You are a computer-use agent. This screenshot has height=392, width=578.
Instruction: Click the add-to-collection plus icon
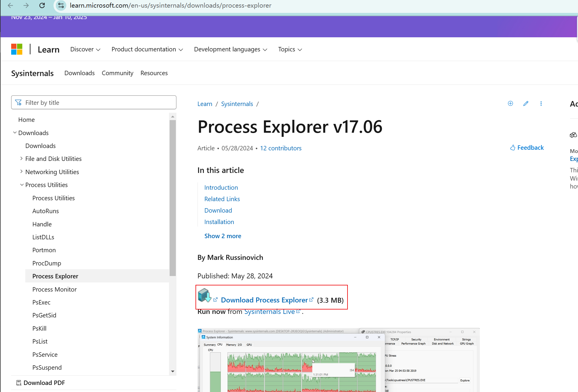(510, 103)
